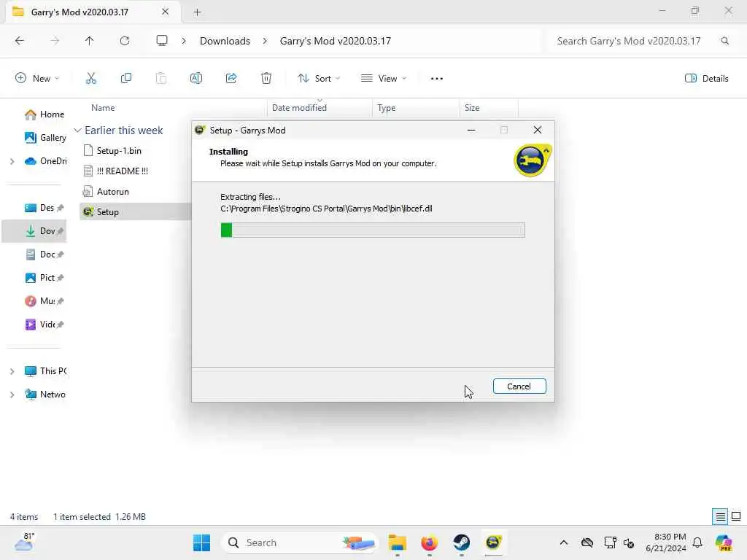Sort by the Size column header
This screenshot has height=560, width=747.
click(x=472, y=108)
